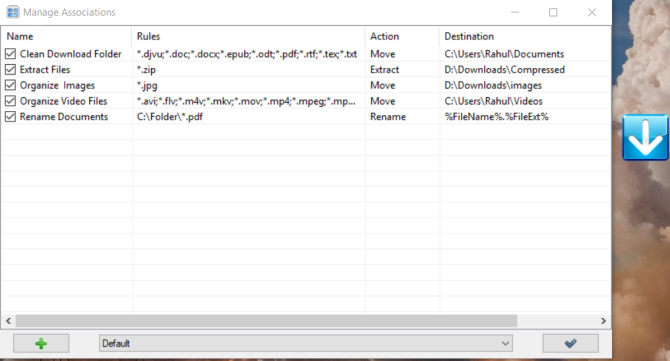The image size is (670, 361).
Task: Toggle the Extract Files checkbox
Action: [10, 69]
